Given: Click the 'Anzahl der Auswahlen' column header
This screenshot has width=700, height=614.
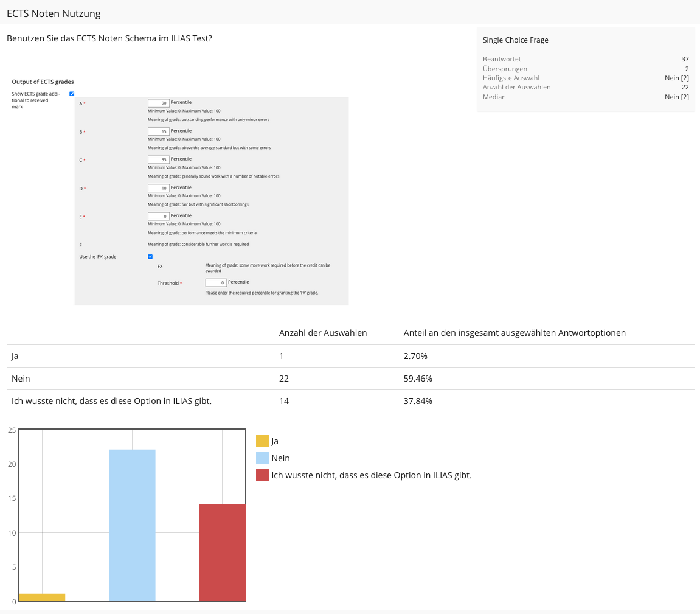Looking at the screenshot, I should click(322, 333).
